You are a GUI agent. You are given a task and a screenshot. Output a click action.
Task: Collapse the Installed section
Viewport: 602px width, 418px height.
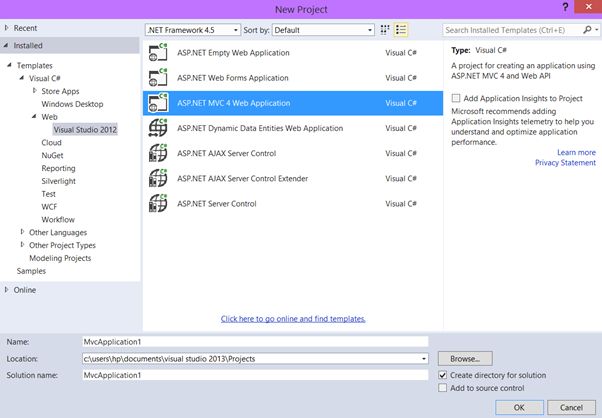click(6, 45)
